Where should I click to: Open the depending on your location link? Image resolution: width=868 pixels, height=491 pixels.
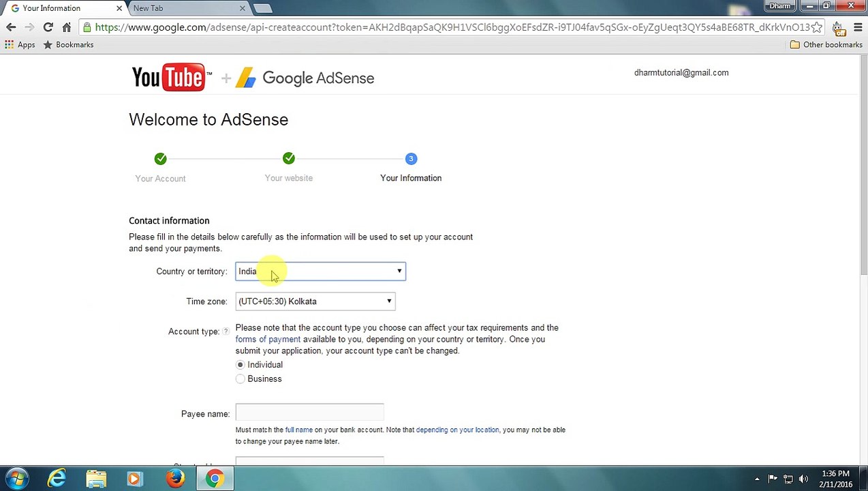pos(457,430)
